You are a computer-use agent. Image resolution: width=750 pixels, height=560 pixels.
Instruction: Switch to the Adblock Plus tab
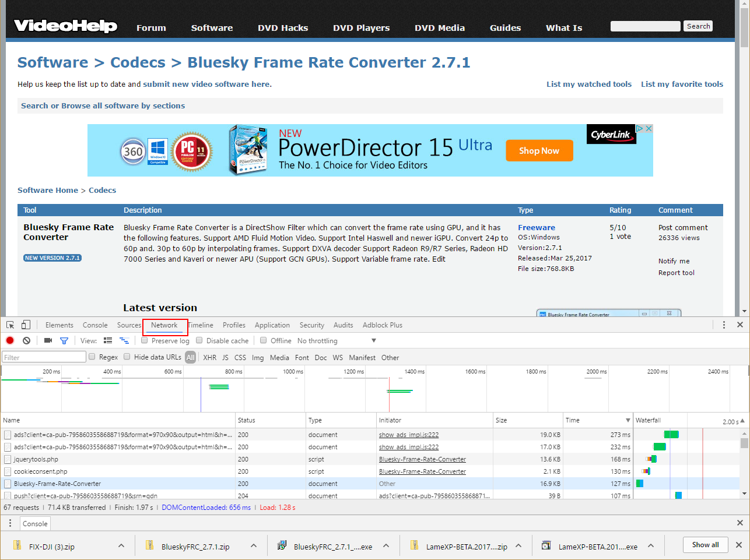tap(383, 325)
